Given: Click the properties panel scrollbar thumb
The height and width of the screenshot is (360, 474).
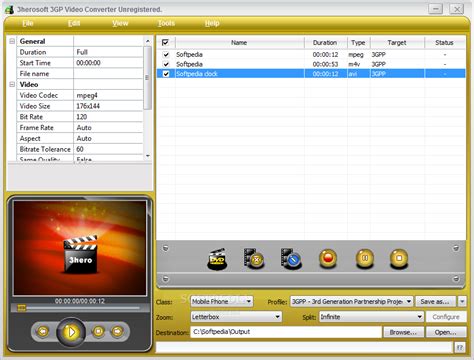Looking at the screenshot, I should (x=147, y=78).
